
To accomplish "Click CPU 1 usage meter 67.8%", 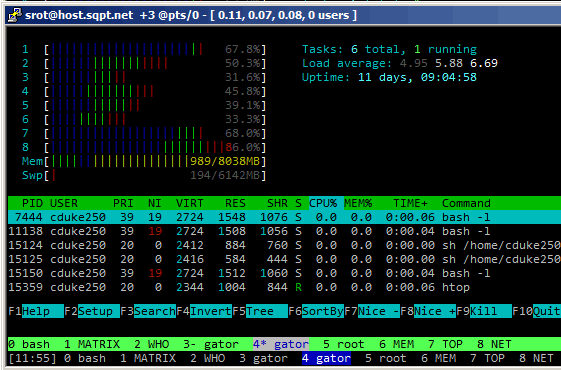I will coord(144,49).
